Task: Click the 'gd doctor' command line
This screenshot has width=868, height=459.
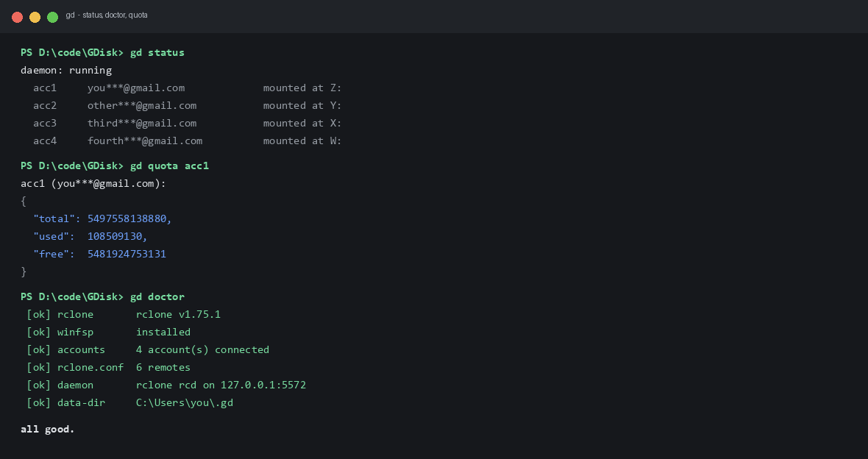Action: point(102,297)
